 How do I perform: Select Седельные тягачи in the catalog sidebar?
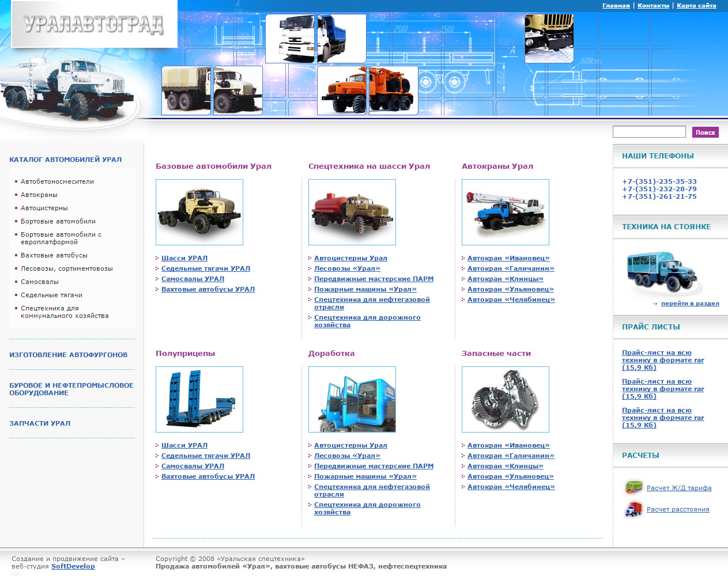[x=51, y=295]
